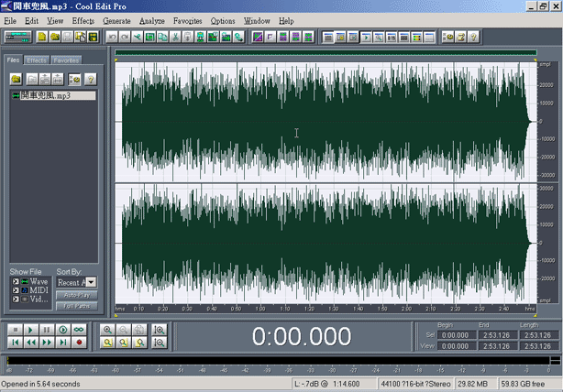Viewport: 563px width, 392px height.
Task: Click Play to End circled play button
Action: [x=63, y=330]
